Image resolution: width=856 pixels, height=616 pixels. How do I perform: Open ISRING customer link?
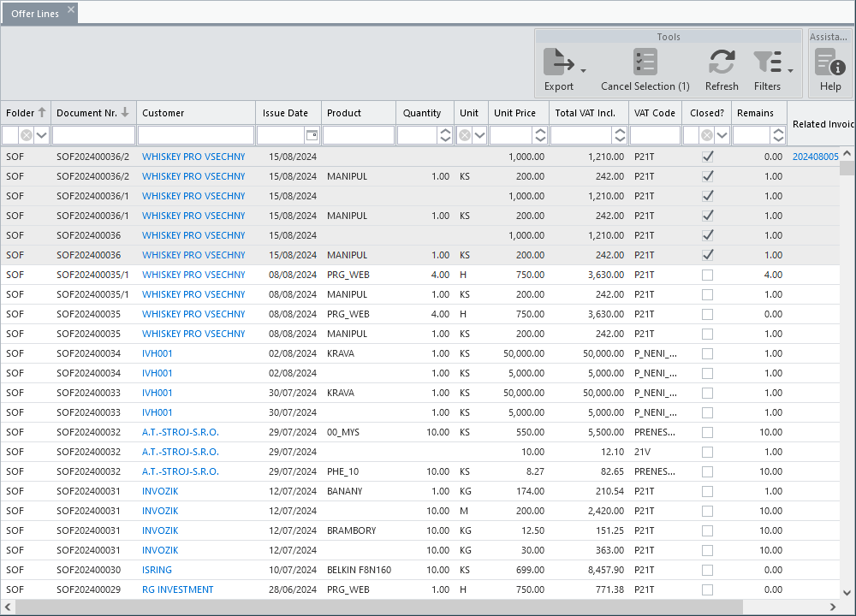pyautogui.click(x=157, y=570)
